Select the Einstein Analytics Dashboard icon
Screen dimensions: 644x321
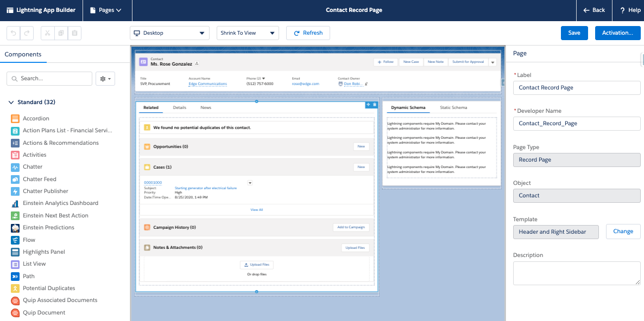pyautogui.click(x=15, y=203)
